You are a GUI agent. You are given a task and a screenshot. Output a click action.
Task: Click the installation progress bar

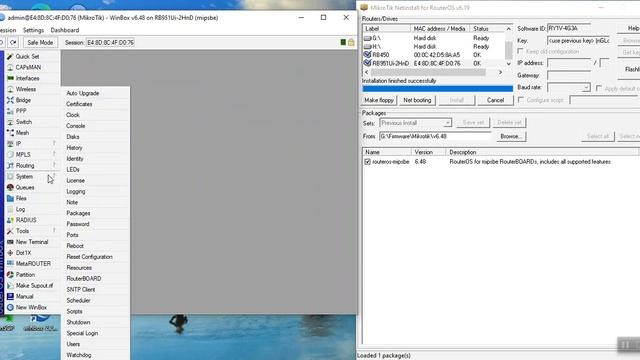point(438,89)
